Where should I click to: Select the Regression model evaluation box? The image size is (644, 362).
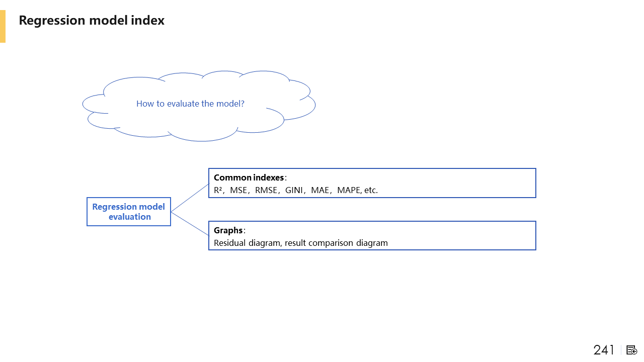pyautogui.click(x=129, y=212)
